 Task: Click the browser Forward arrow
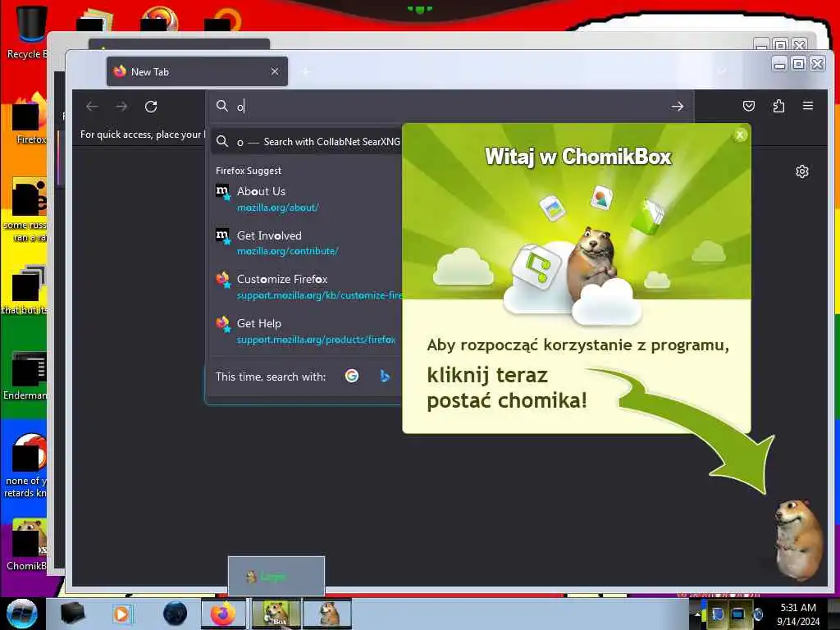121,107
